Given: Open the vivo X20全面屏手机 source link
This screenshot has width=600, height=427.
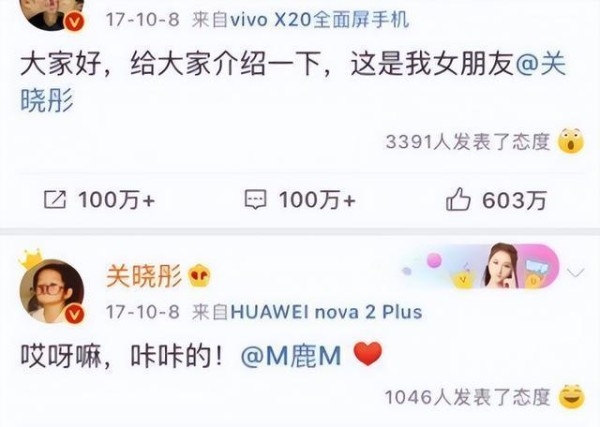Looking at the screenshot, I should pos(320,20).
